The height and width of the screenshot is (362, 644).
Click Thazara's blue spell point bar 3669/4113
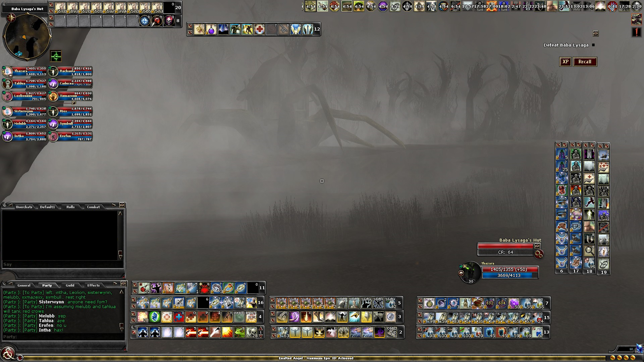[510, 275]
